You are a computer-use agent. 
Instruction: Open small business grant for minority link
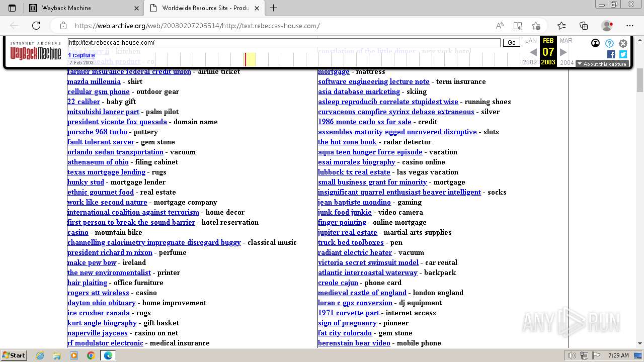coord(372,182)
